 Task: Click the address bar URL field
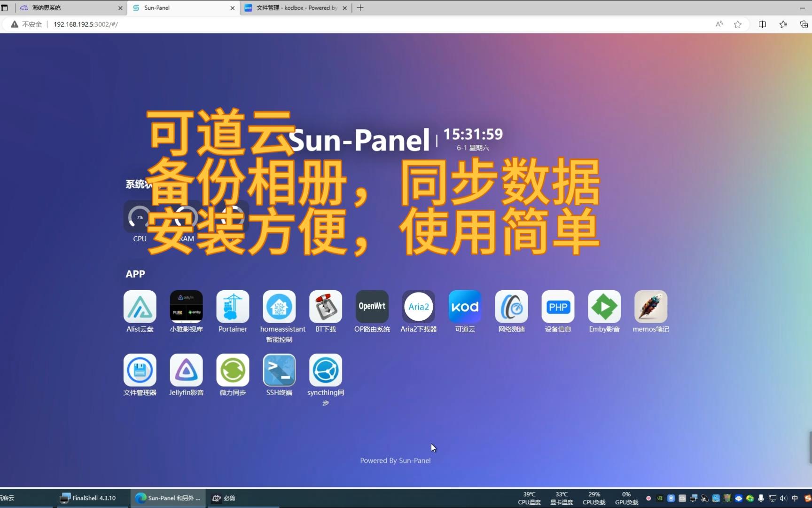coord(376,24)
